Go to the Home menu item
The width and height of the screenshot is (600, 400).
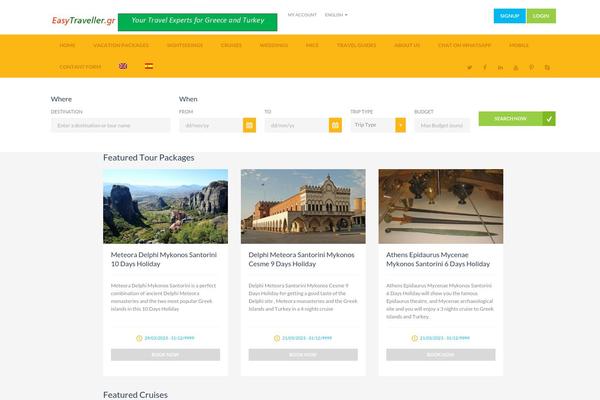pos(67,45)
